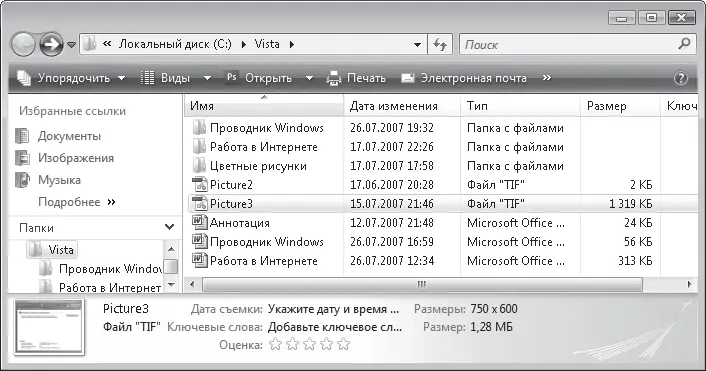The width and height of the screenshot is (706, 371).
Task: Click file name Picture2
Action: [231, 185]
